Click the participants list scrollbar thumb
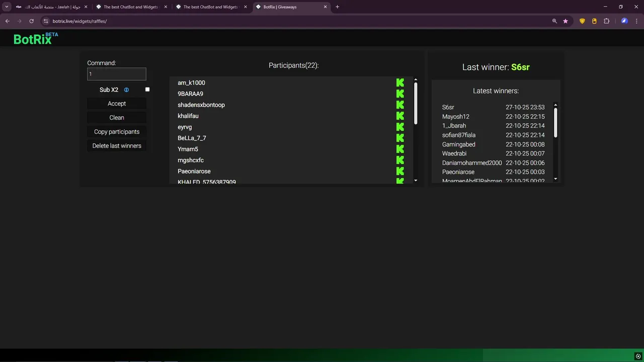644x362 pixels. point(416,103)
